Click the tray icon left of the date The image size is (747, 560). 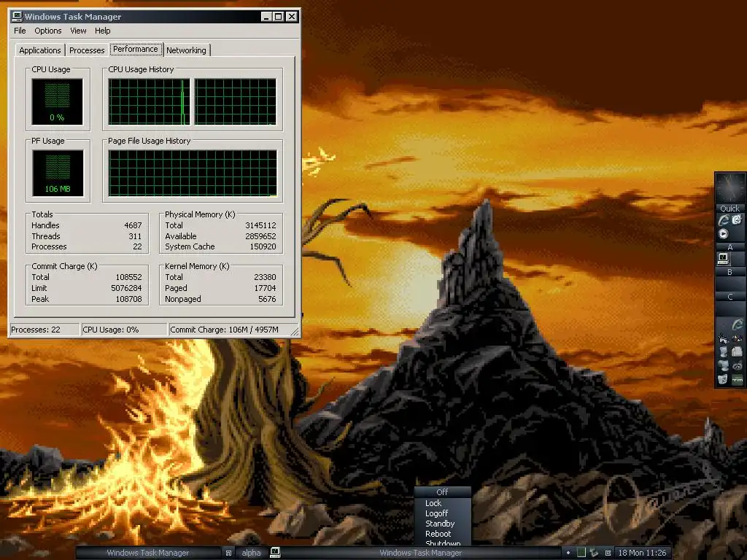point(608,553)
